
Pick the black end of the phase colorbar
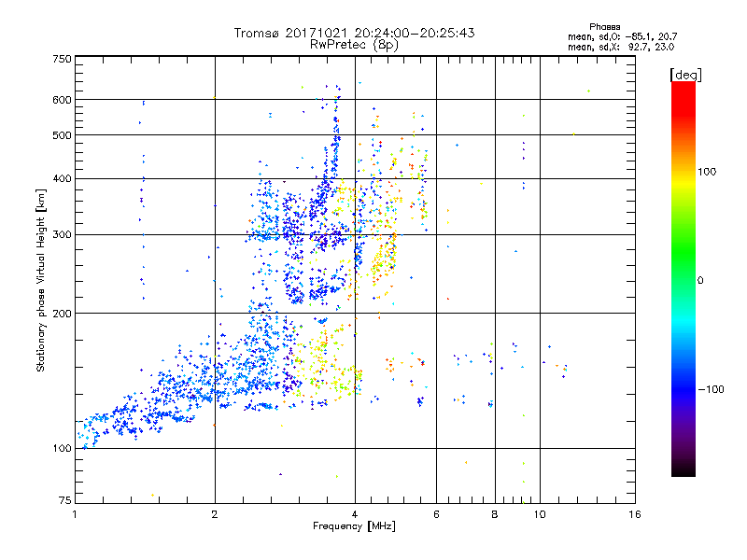click(684, 469)
